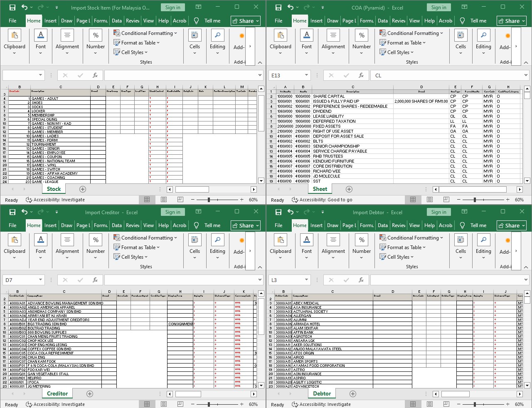
Task: Open the Name Box dropdown in COA (Pyramid) window
Action: pos(306,75)
